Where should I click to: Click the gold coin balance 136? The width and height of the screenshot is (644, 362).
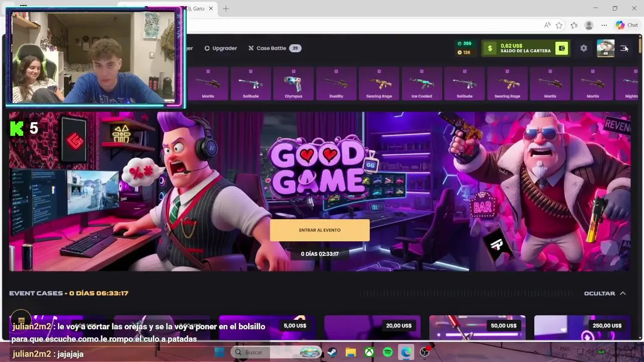click(x=464, y=52)
